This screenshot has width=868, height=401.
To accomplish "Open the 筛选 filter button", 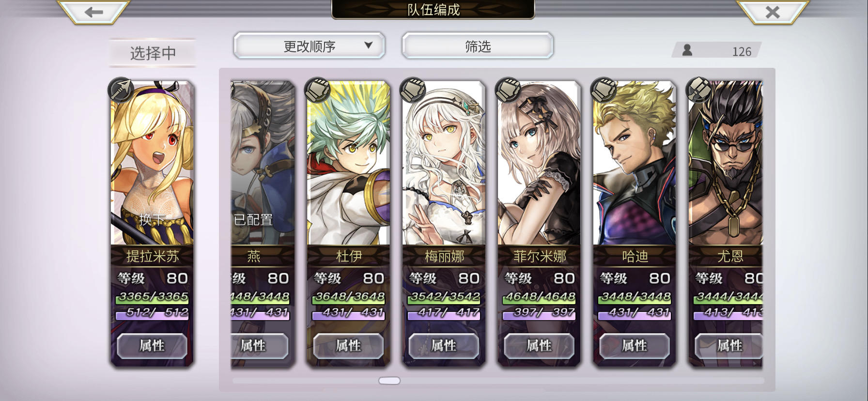I will (x=478, y=46).
